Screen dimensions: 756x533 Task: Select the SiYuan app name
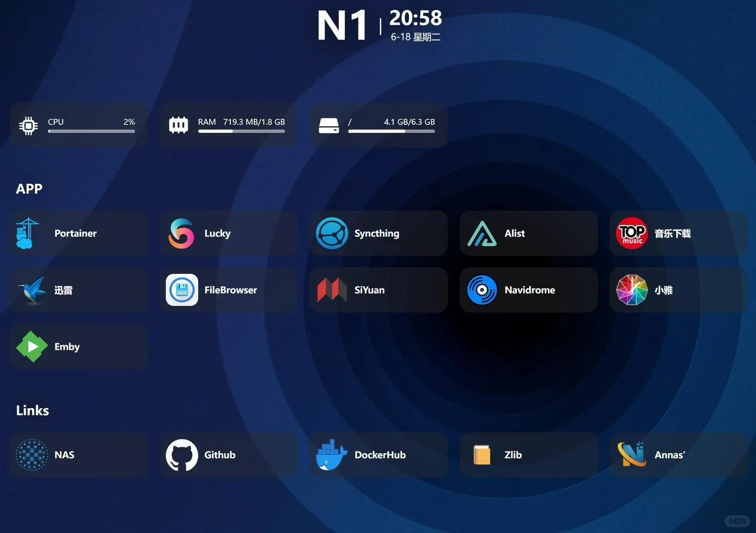tap(369, 290)
